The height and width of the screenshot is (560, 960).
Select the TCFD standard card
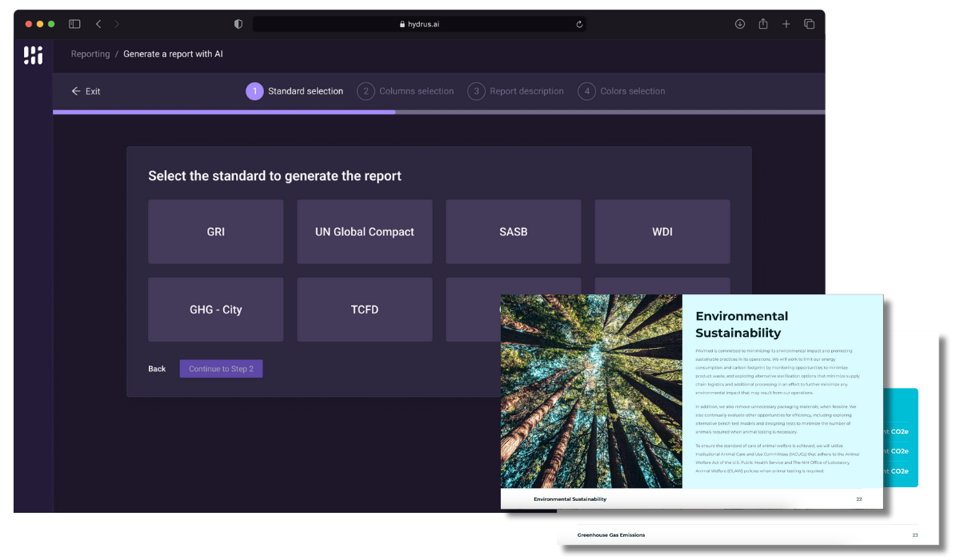point(364,309)
